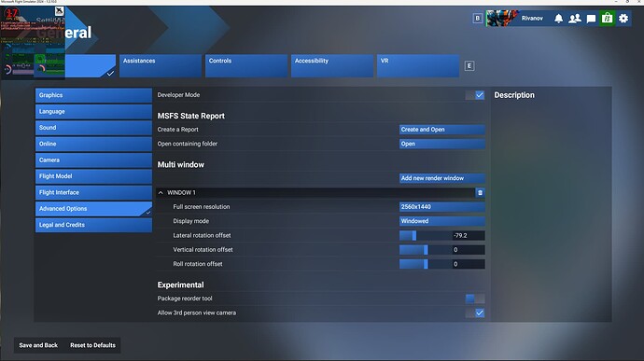The height and width of the screenshot is (361, 644).
Task: Open the marketplace shopping bag icon
Action: 607,19
